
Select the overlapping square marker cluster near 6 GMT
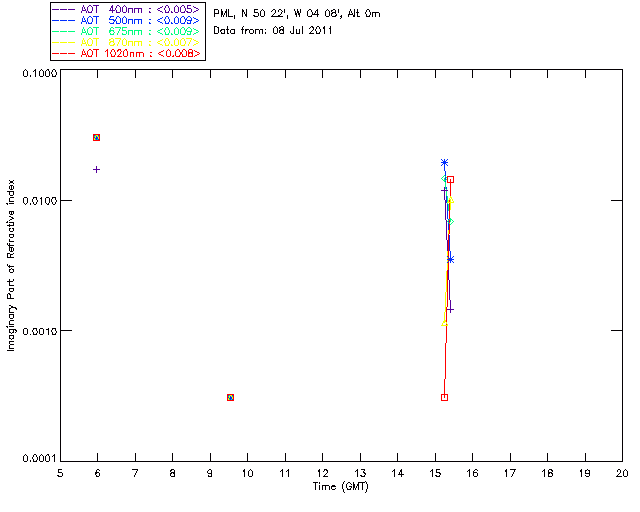96,138
